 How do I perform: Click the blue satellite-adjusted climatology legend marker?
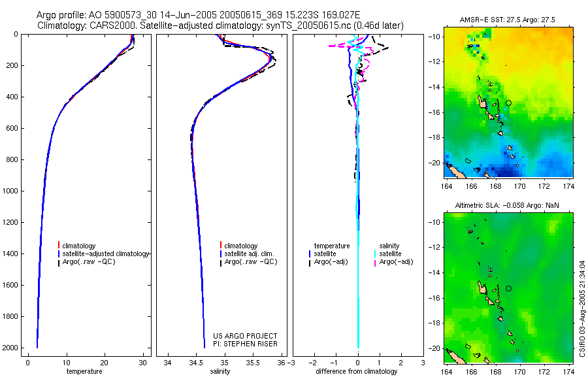[x=59, y=254]
